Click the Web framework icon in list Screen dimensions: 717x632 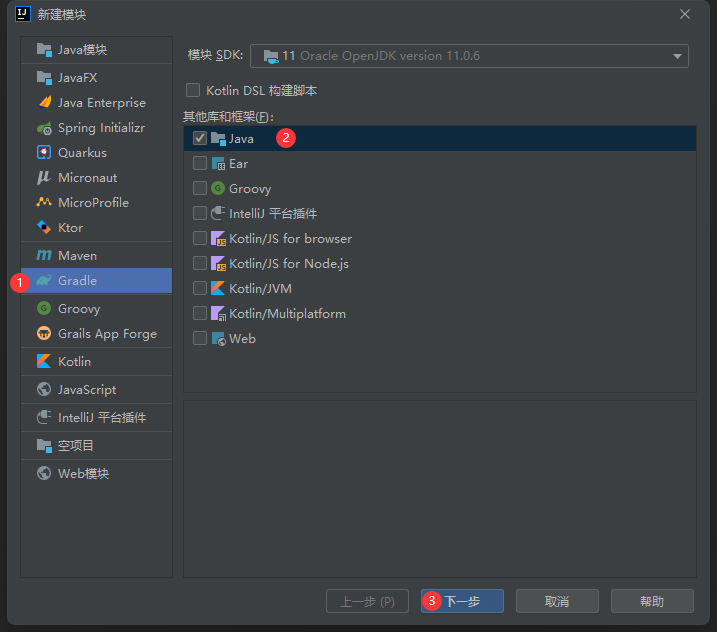point(218,338)
